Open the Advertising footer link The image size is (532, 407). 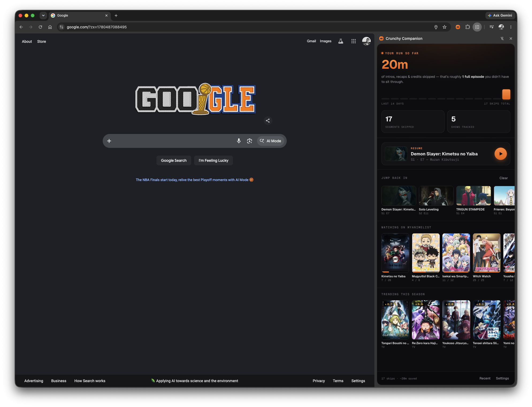click(x=34, y=381)
